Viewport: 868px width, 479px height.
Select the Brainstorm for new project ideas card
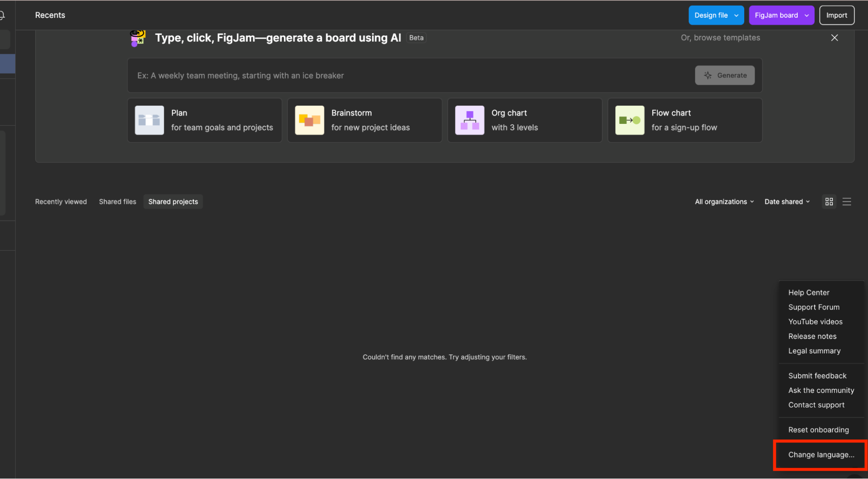tap(365, 120)
